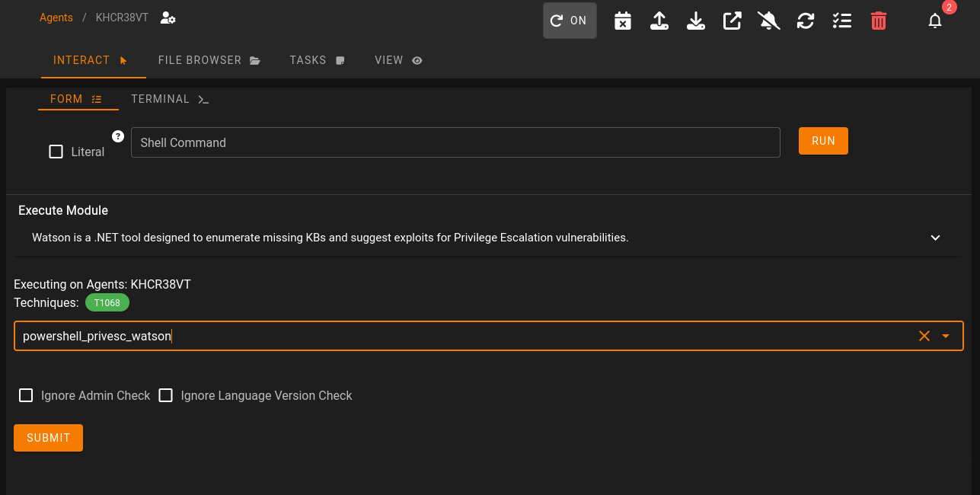Open the notifications bell with badge
The image size is (980, 495).
935,21
